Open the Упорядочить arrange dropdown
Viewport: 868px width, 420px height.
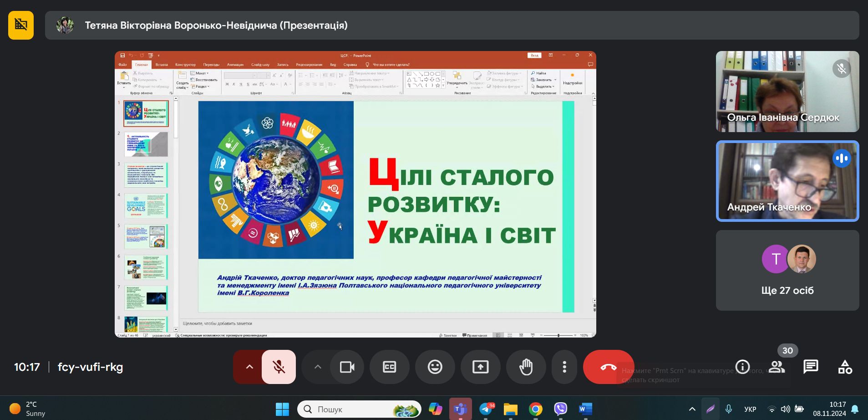click(x=457, y=81)
